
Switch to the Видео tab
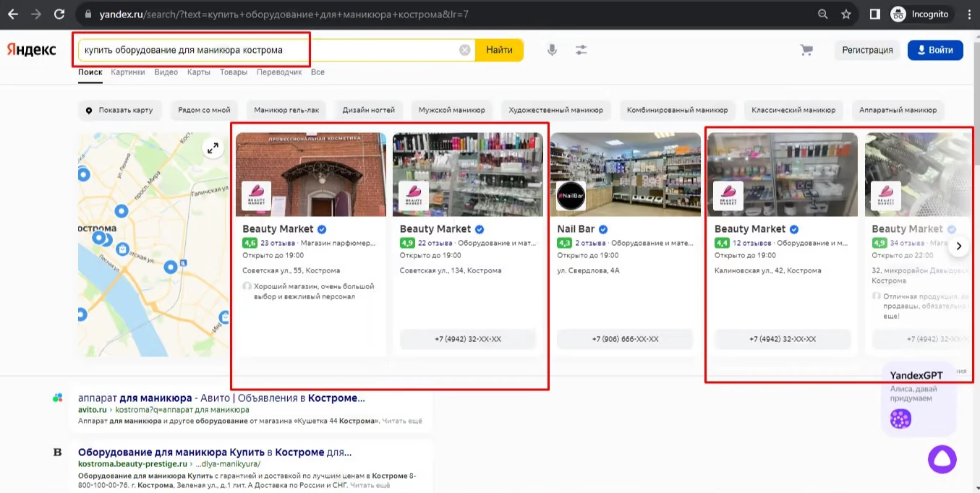pyautogui.click(x=166, y=72)
